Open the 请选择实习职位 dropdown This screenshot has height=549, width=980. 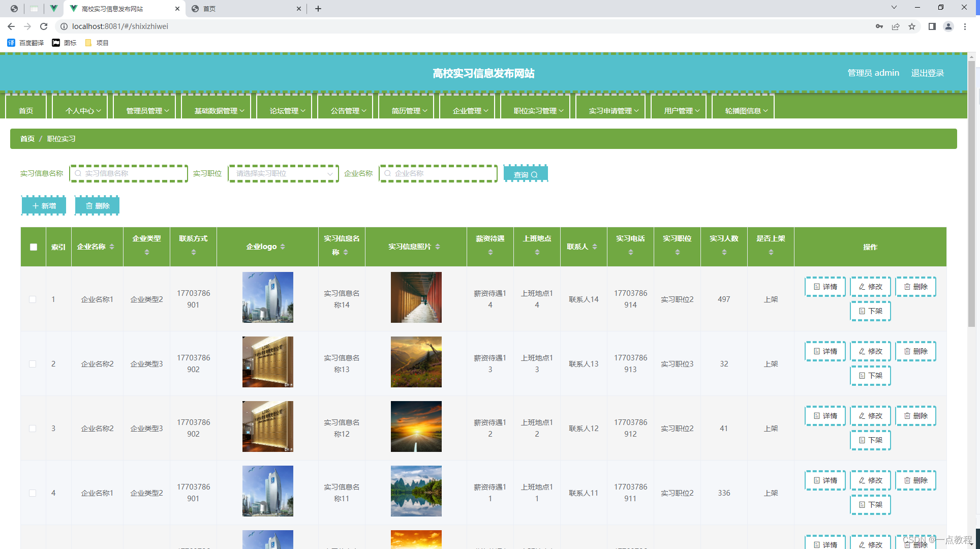[x=283, y=173]
